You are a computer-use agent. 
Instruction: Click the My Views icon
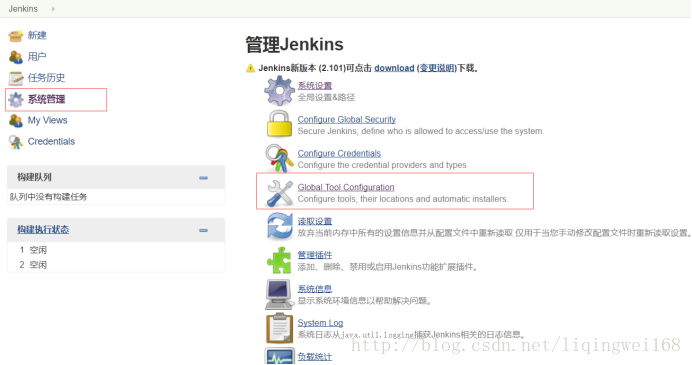pyautogui.click(x=16, y=120)
